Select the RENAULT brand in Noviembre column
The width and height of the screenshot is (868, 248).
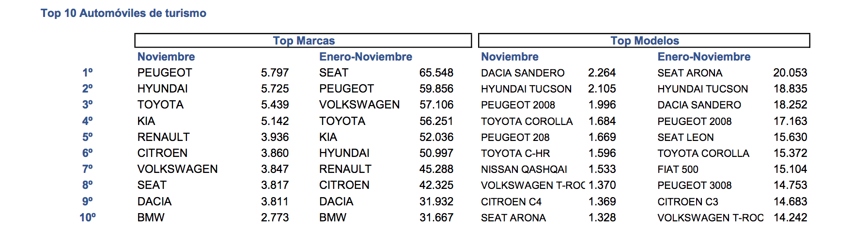pos(163,137)
